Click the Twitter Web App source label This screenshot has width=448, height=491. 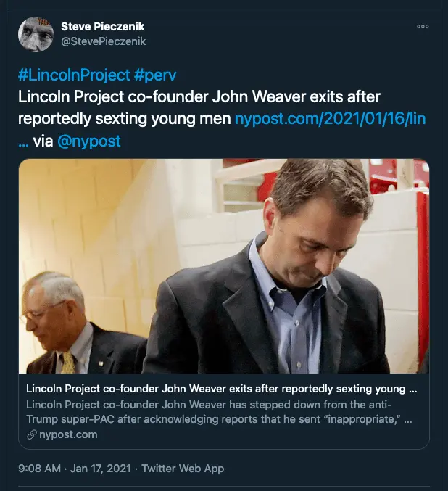[x=183, y=469]
